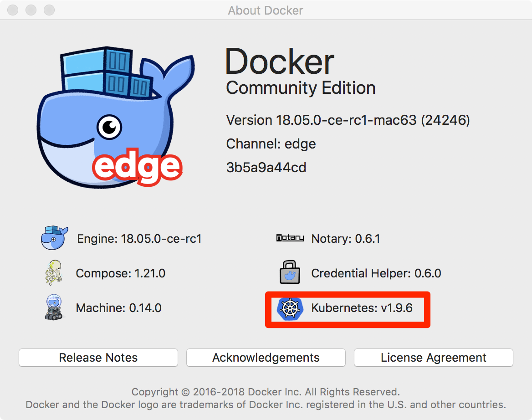Click the 'Kubernetes: v1.9.6' label
The image size is (532, 420).
coord(362,308)
